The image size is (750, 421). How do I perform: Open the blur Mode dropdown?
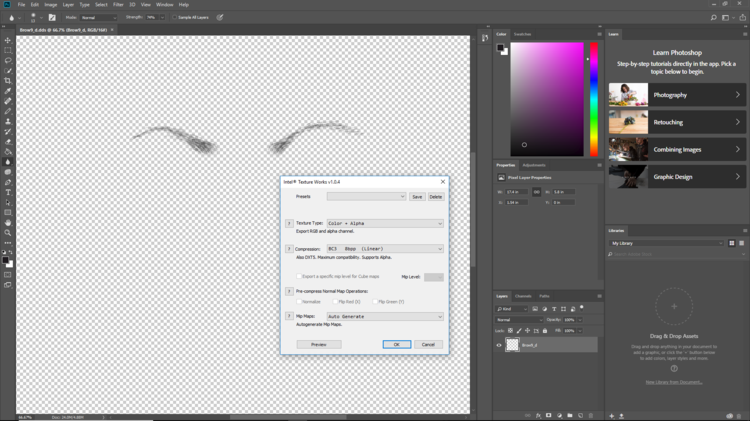coord(99,17)
